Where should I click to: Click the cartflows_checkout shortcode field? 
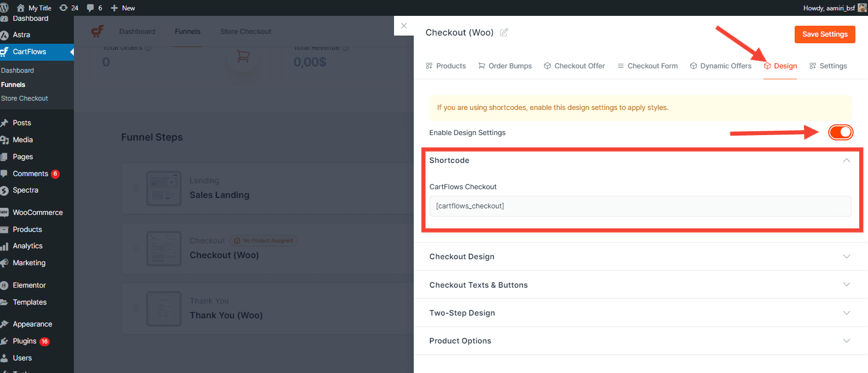[640, 206]
